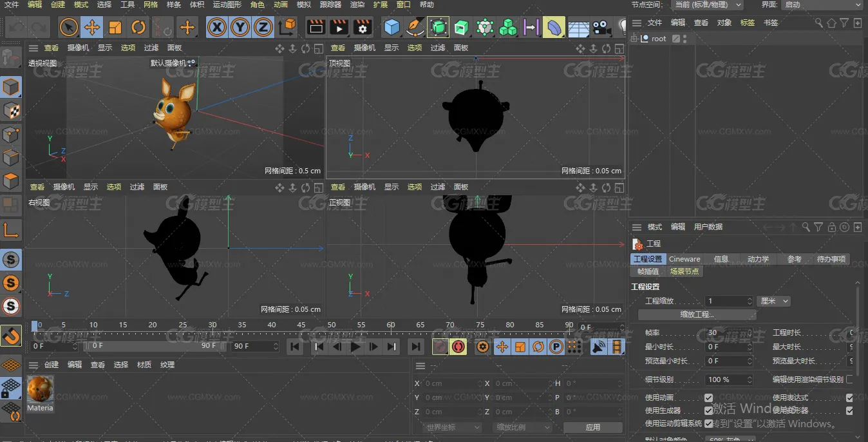Screen dimensions: 868x442
Task: Toggle 使用运动剪辑系统 checkbox
Action: pyautogui.click(x=708, y=423)
